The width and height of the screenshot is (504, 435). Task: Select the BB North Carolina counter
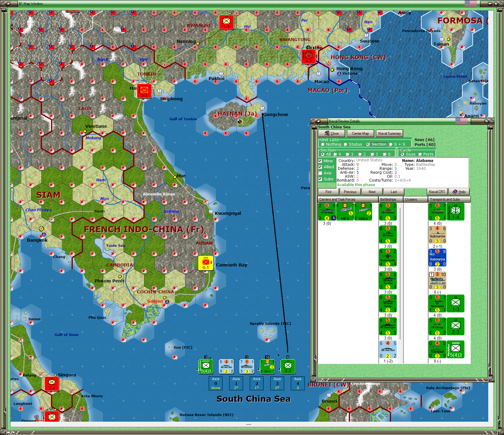(388, 281)
